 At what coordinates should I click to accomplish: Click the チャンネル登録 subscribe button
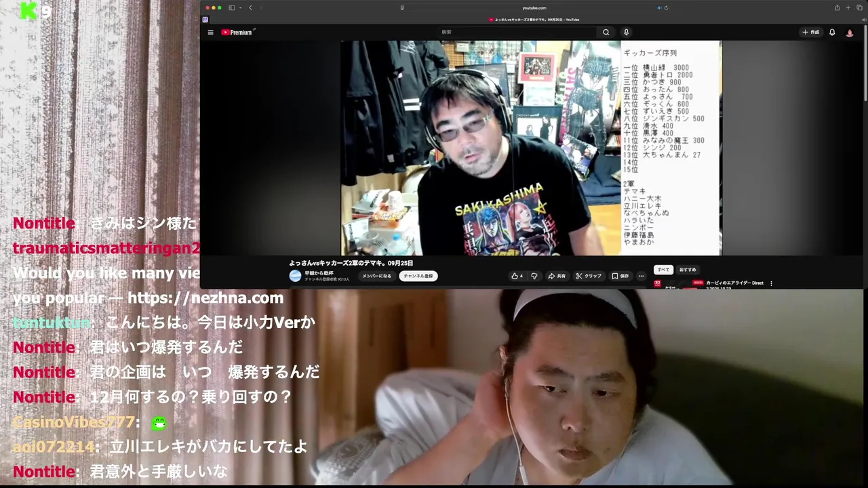(x=418, y=276)
